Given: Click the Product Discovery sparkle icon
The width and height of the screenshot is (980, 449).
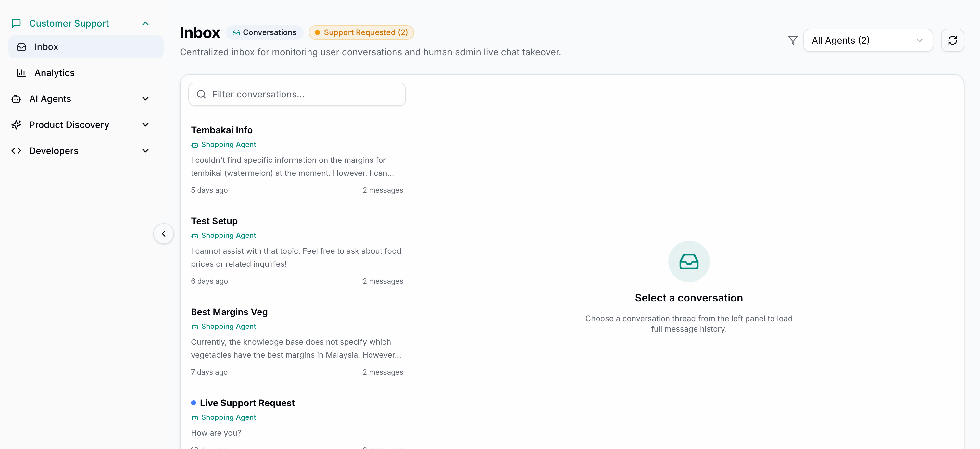Looking at the screenshot, I should click(16, 125).
